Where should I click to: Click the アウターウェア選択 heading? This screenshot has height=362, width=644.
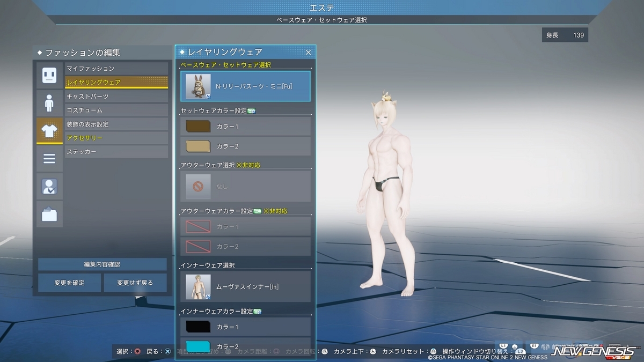pos(207,165)
